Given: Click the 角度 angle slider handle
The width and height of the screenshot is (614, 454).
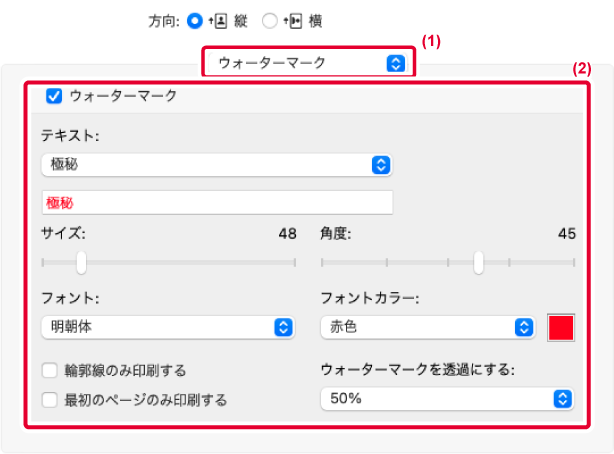Looking at the screenshot, I should (479, 262).
